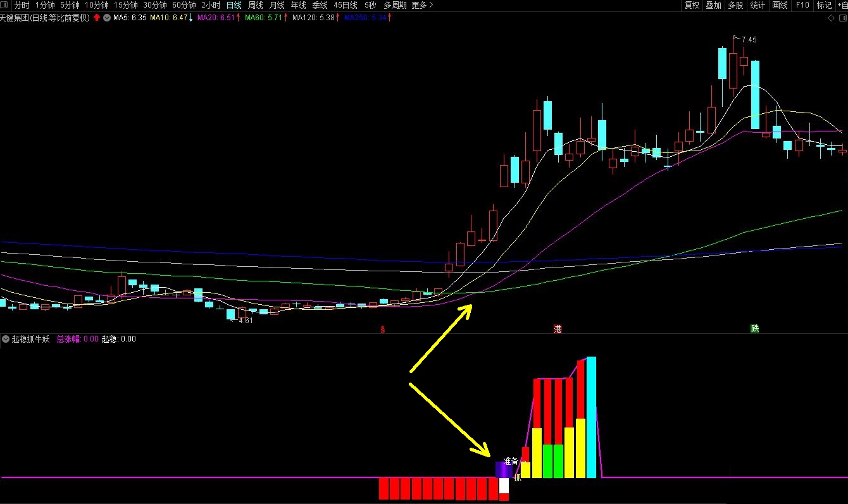Image resolution: width=848 pixels, height=504 pixels.
Task: Select the 45日线 period tab
Action: coord(346,5)
